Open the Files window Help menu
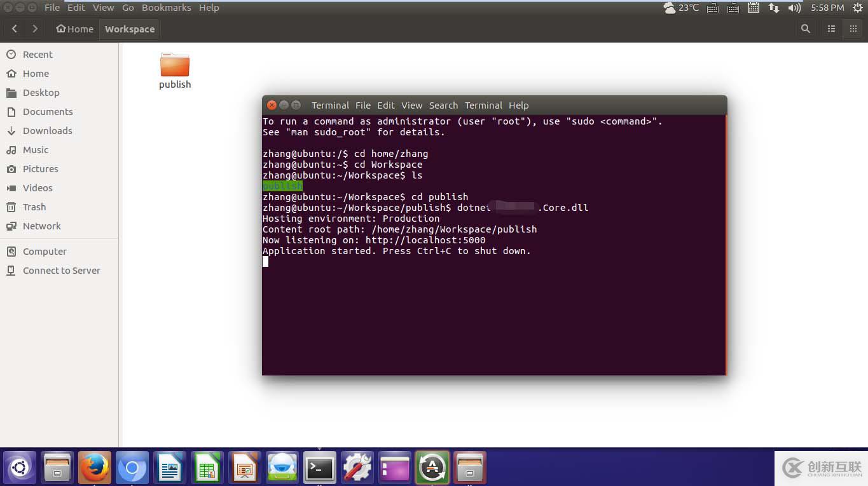 click(209, 8)
